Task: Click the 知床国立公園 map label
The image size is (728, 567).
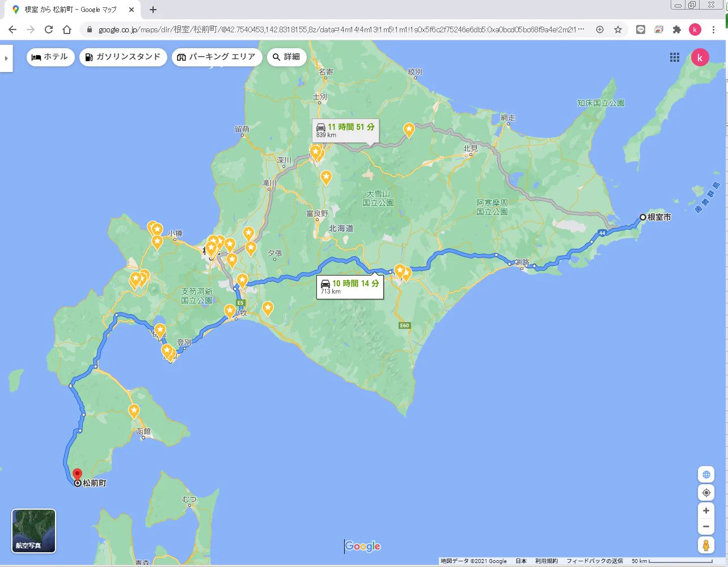Action: pyautogui.click(x=600, y=103)
